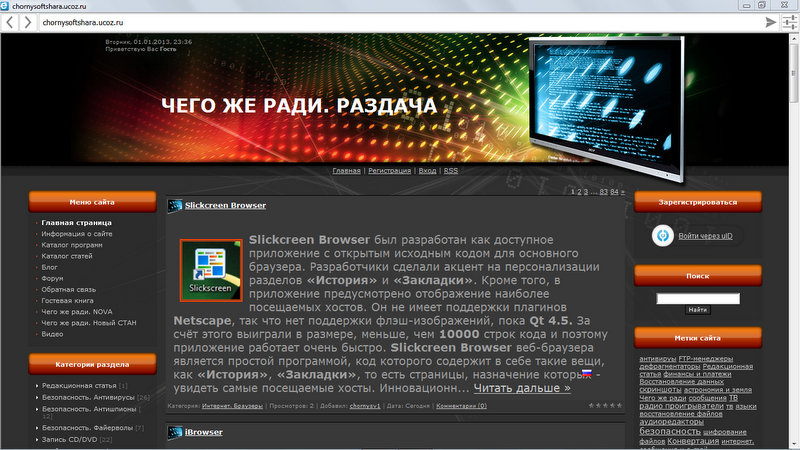
Task: Open the Главная link under the banner
Action: [346, 170]
